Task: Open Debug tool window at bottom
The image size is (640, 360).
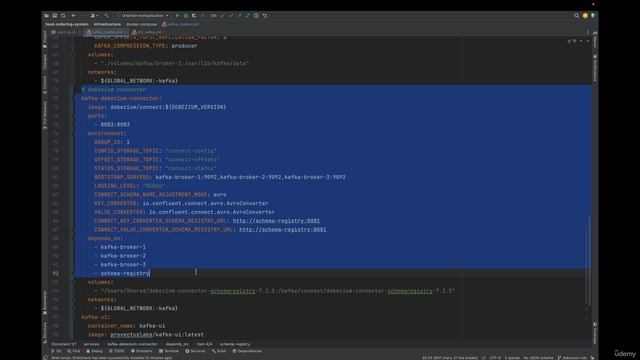Action: click(x=94, y=351)
